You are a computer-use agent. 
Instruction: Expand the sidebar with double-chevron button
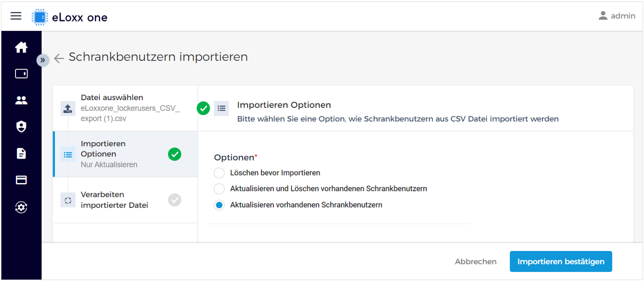click(42, 60)
